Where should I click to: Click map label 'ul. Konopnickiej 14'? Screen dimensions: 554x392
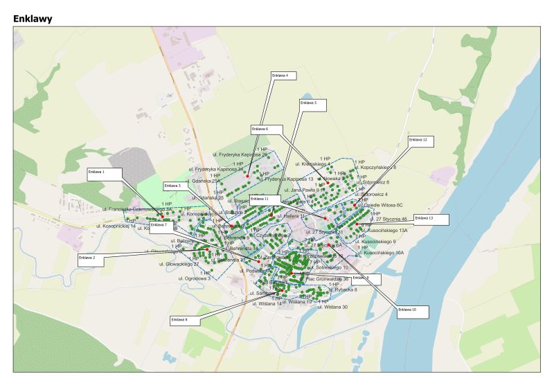tap(116, 226)
